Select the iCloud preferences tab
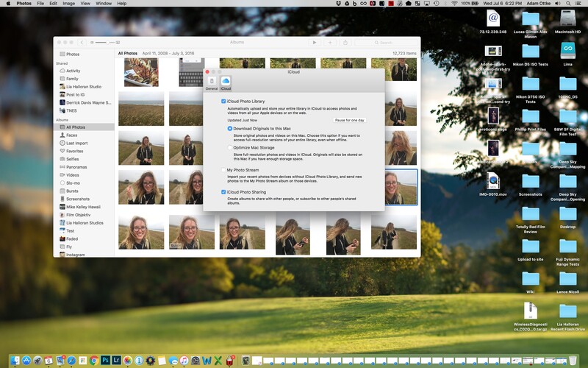Screen dimensions: 588x368 point(226,83)
